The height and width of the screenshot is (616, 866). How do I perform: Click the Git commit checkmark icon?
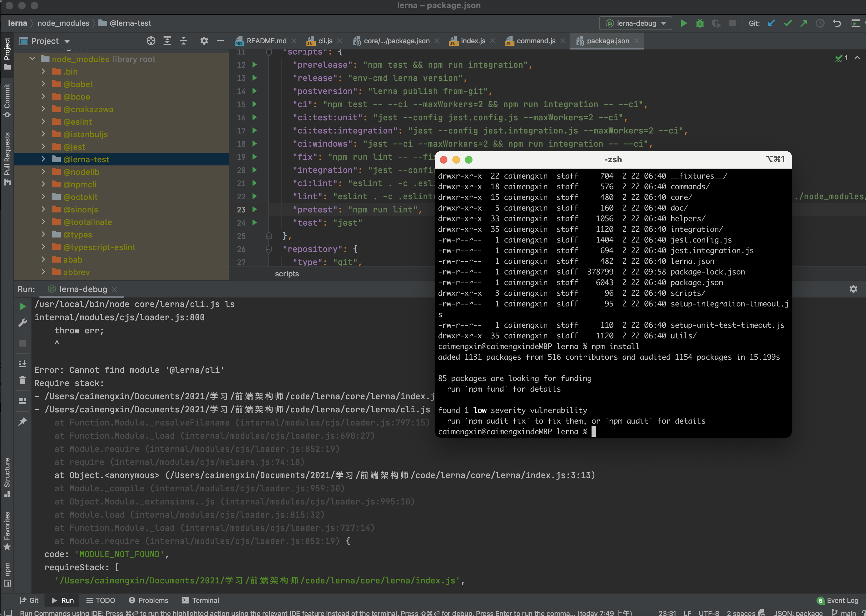(x=788, y=23)
